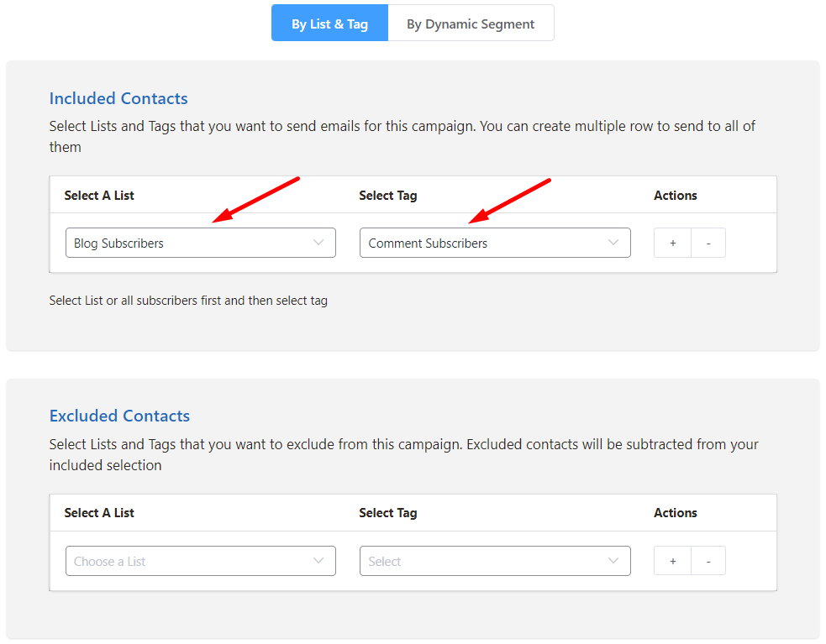Open the Blog Subscribers list dropdown
Image resolution: width=826 pixels, height=644 pixels.
tap(200, 243)
